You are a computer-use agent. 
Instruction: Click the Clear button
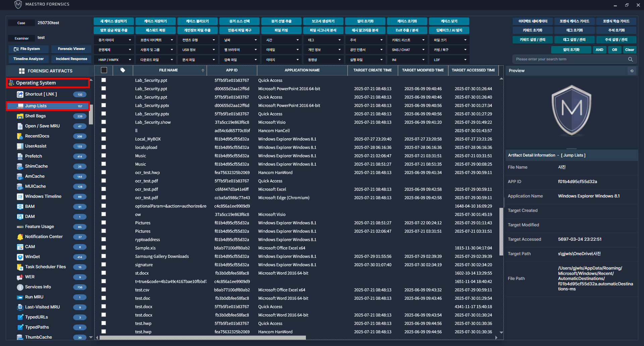click(630, 50)
